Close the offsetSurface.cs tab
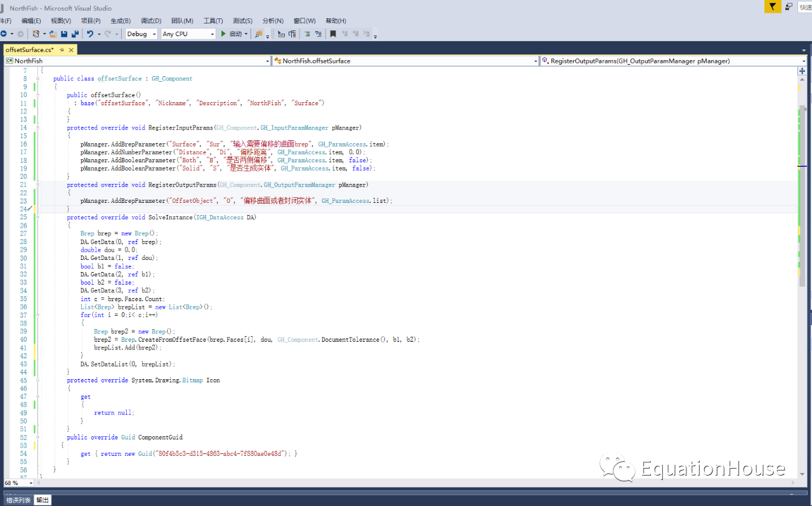 [72, 49]
